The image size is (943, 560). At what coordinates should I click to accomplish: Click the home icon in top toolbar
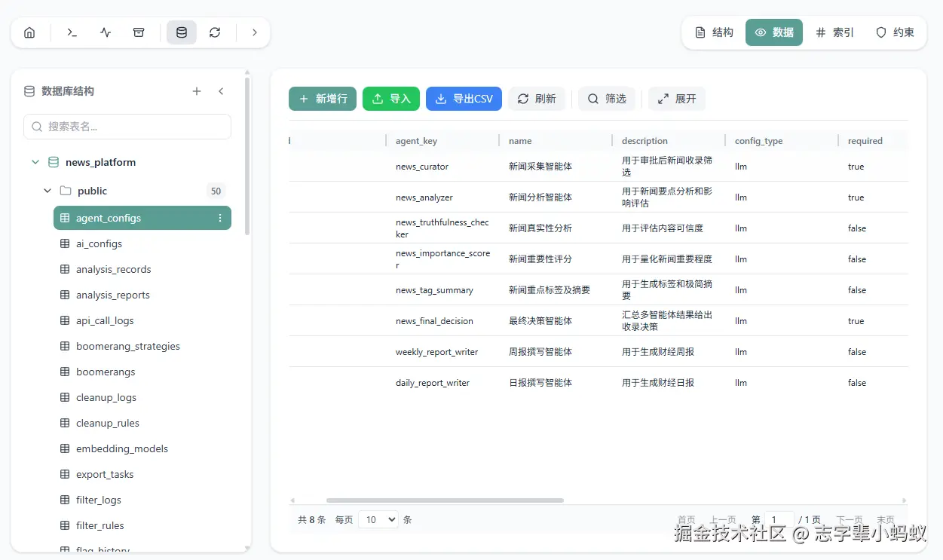tap(29, 32)
